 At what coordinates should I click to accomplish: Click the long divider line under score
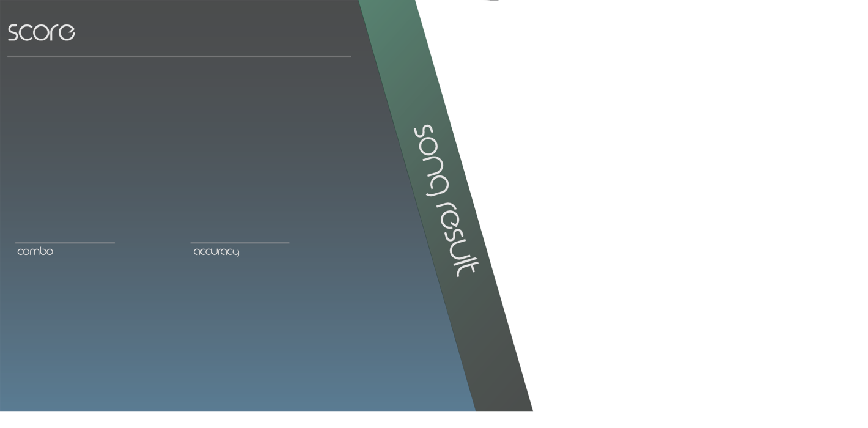[179, 56]
